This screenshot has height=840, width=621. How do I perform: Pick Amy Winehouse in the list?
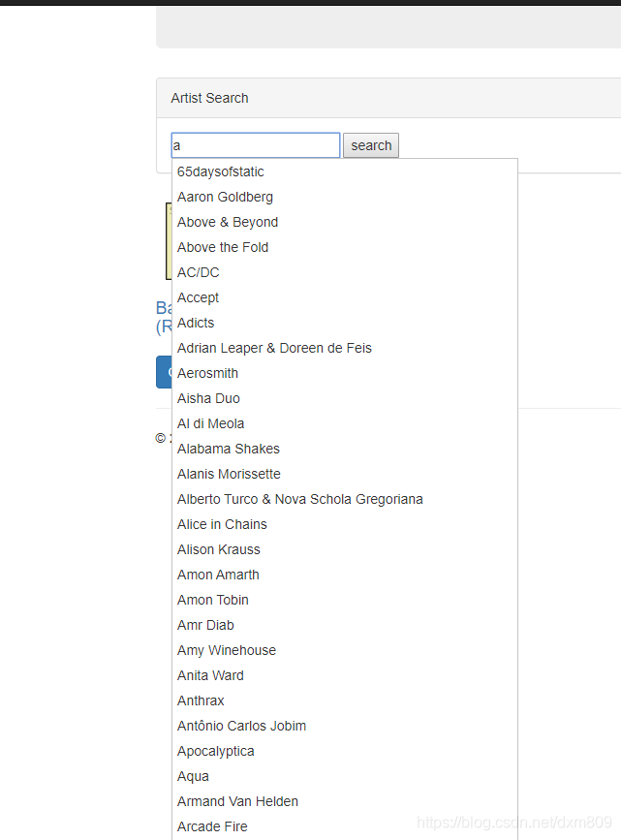click(345, 650)
